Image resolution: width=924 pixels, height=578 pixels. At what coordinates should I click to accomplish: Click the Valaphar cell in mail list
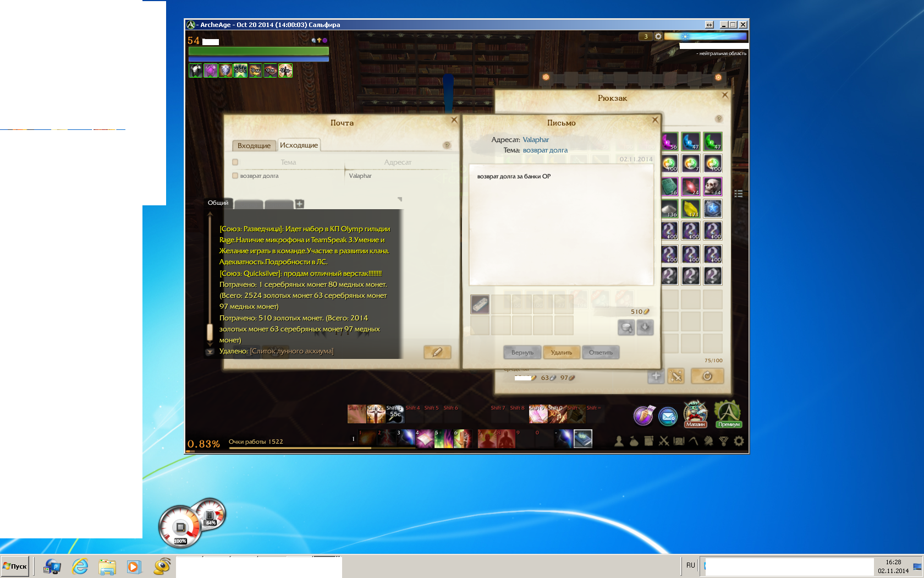pyautogui.click(x=360, y=176)
